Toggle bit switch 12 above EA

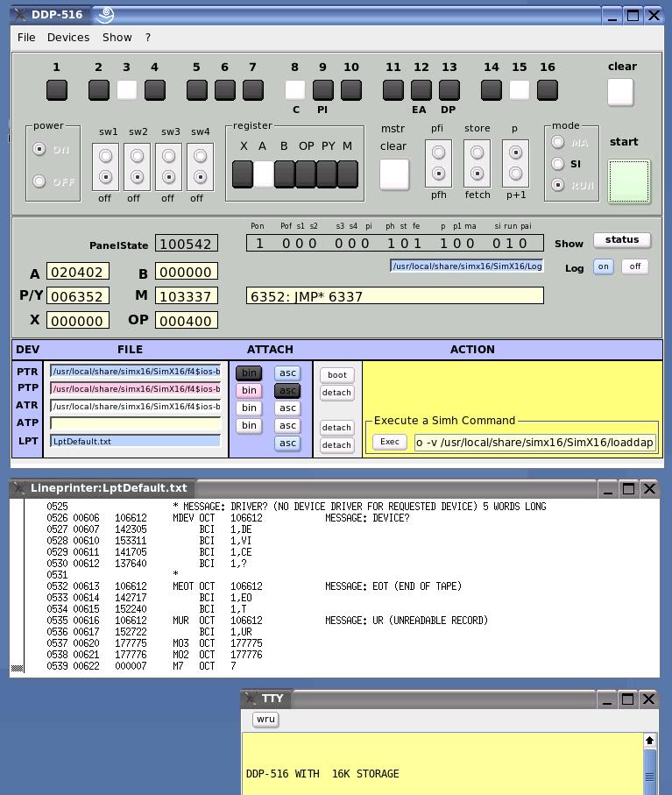(x=421, y=90)
